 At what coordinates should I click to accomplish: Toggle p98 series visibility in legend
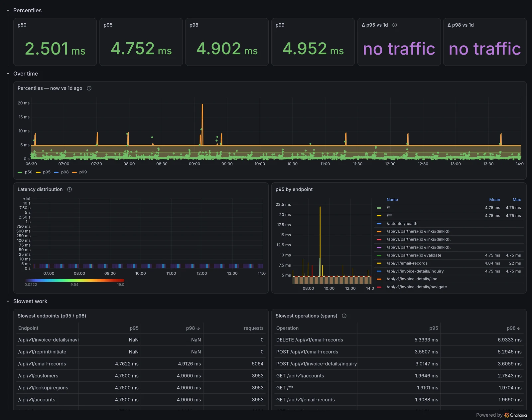(61, 172)
